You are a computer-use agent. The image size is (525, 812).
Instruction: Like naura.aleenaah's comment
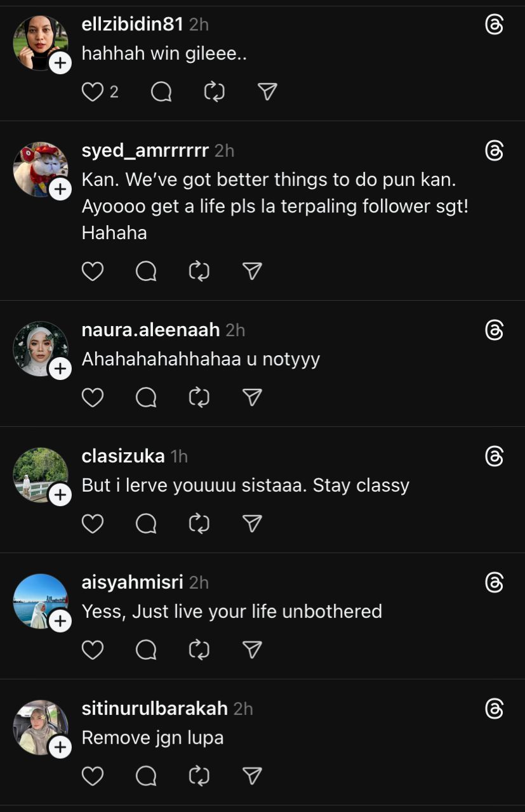pos(93,398)
